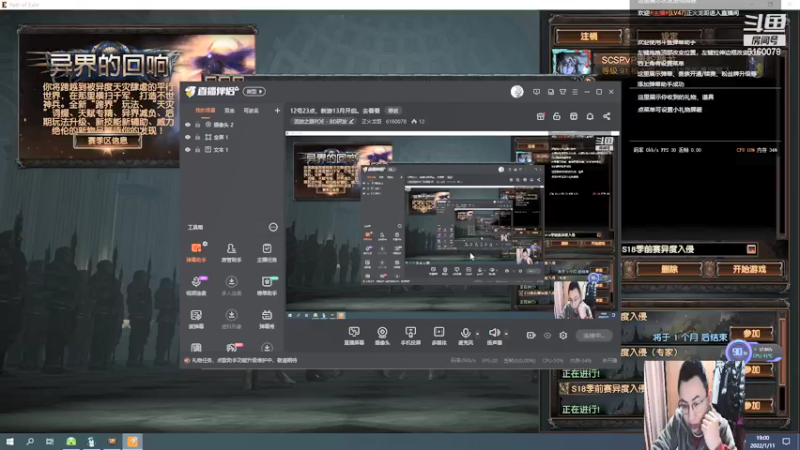The height and width of the screenshot is (450, 800).
Task: Select the 摄像头 camera source button
Action: click(382, 336)
